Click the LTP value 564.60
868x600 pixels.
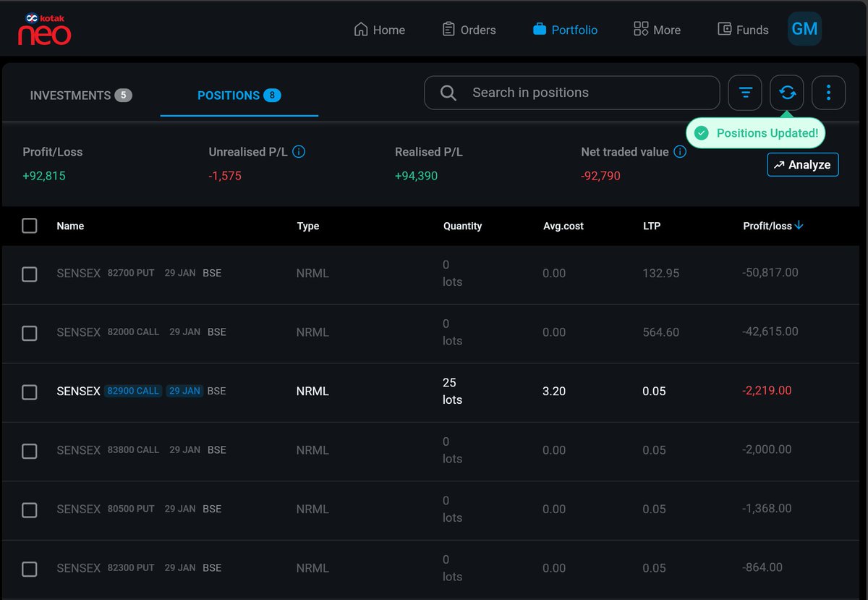pos(661,332)
